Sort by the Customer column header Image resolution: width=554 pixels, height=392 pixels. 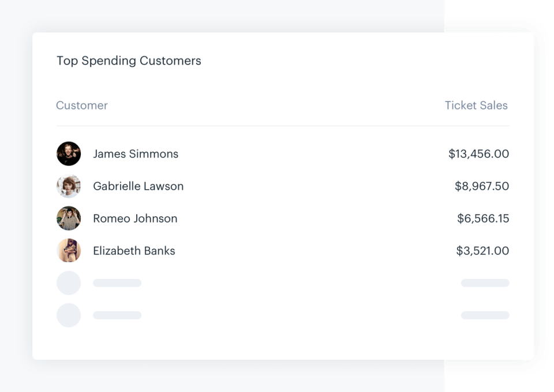[x=82, y=105]
